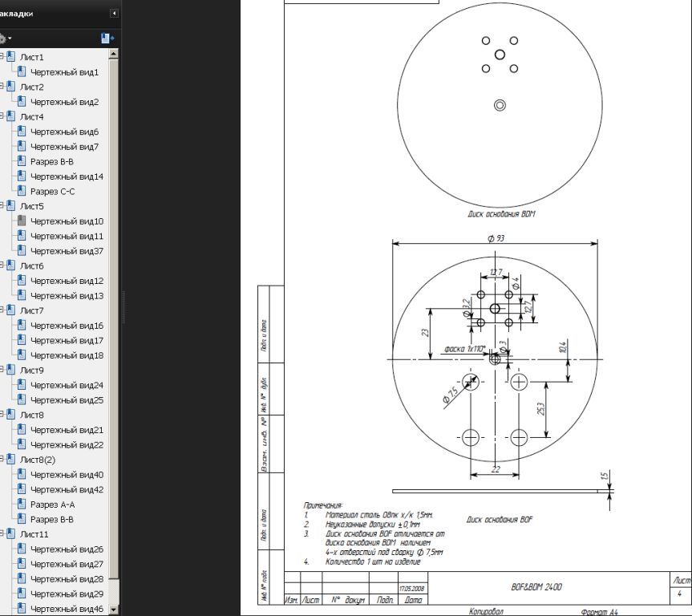
Task: Click the Лист5 bookmark icon
Action: [x=11, y=206]
